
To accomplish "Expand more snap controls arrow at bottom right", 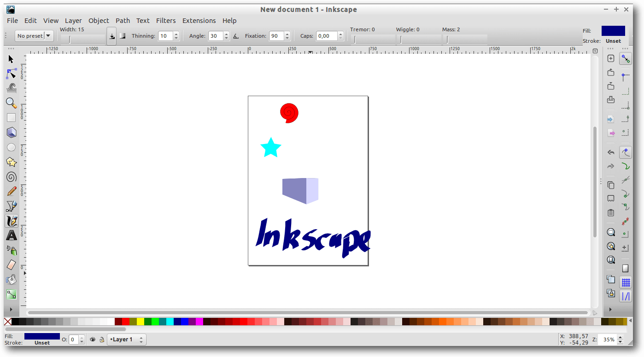I will coord(611,309).
